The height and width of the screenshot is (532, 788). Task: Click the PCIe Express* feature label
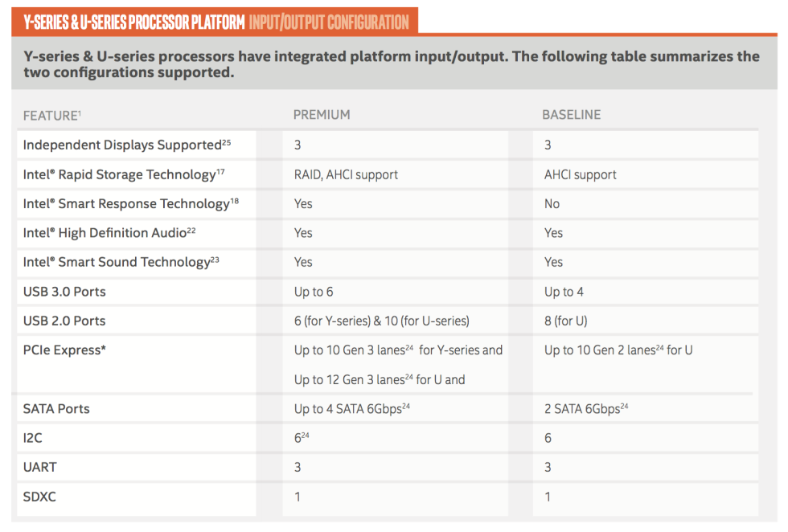[64, 350]
